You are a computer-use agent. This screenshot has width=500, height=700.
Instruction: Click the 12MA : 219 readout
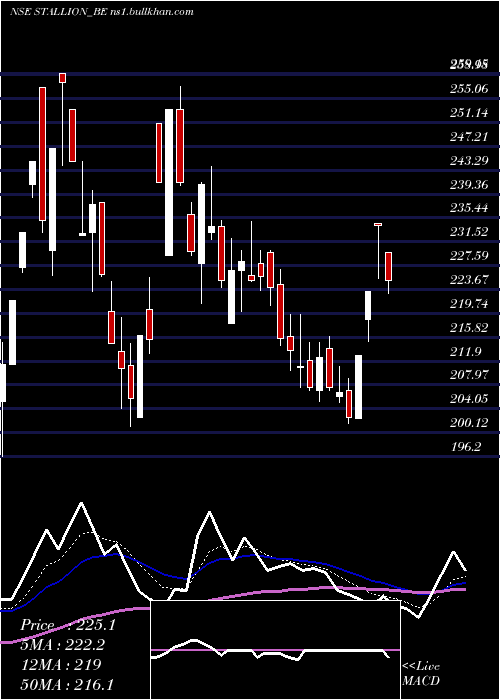click(61, 665)
